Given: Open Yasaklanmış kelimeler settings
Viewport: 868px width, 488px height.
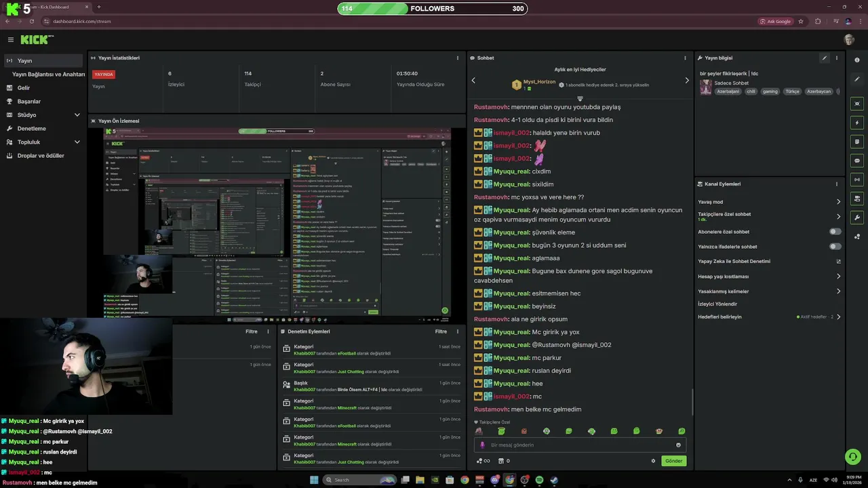Looking at the screenshot, I should 769,291.
